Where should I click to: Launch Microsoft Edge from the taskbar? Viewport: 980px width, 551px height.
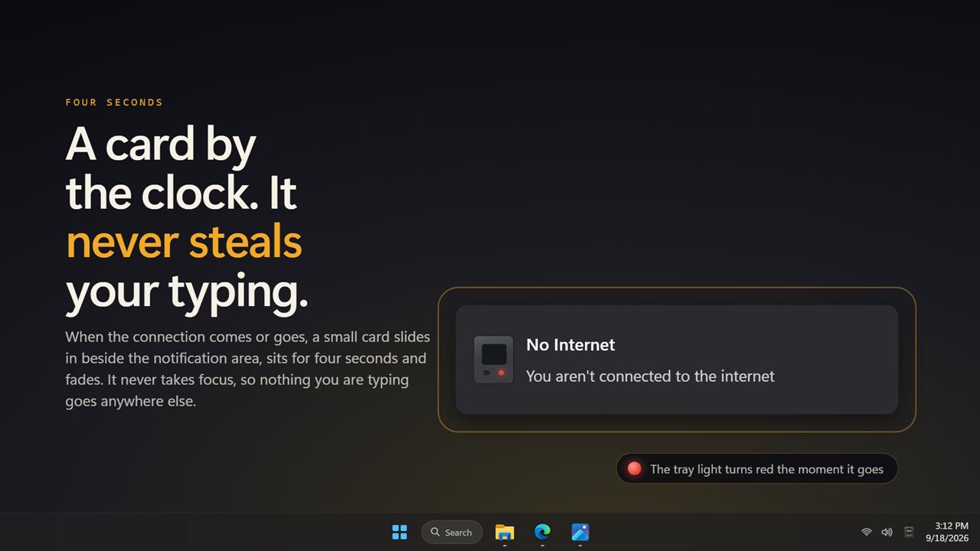pos(542,532)
